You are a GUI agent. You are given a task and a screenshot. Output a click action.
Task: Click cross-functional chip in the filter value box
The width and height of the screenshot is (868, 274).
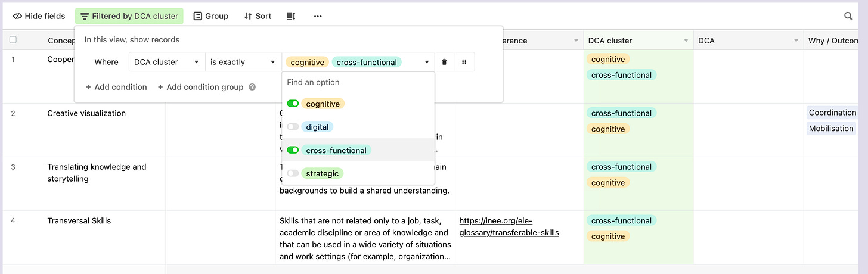pos(367,62)
